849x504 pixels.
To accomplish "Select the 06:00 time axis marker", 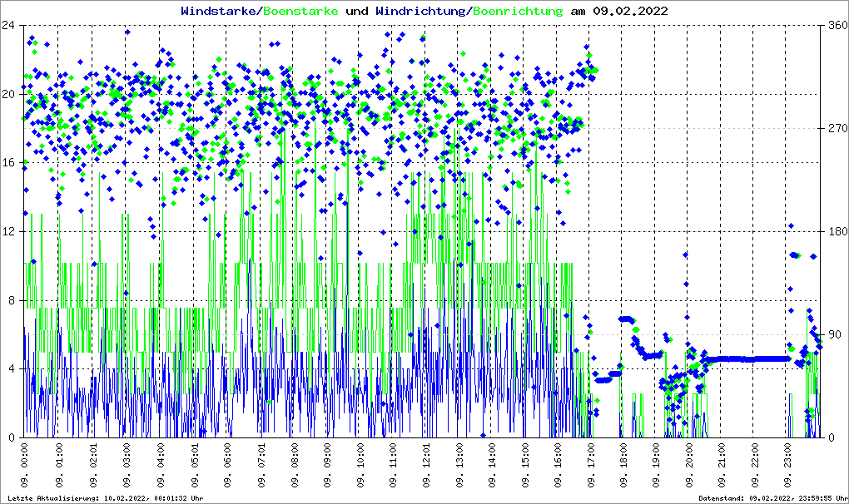I will (x=227, y=467).
